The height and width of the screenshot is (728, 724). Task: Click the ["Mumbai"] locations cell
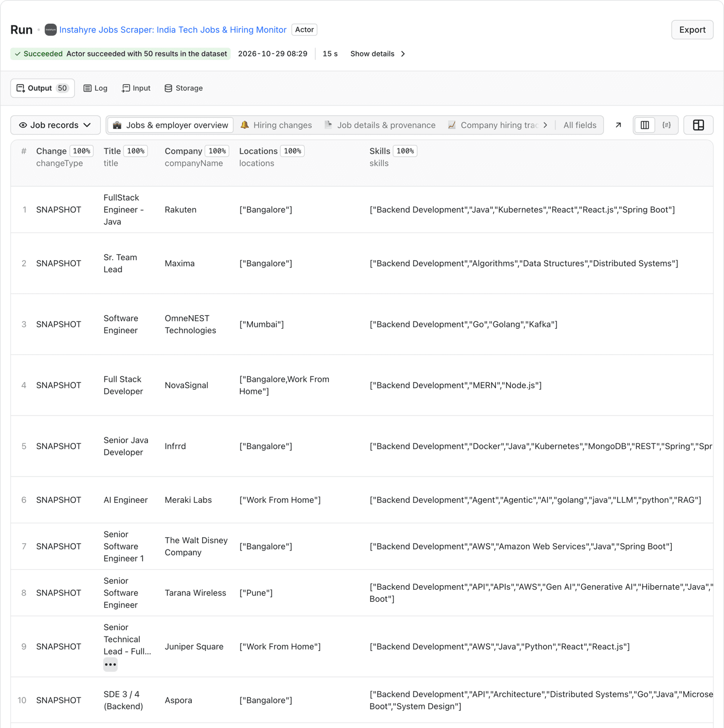[x=262, y=324]
